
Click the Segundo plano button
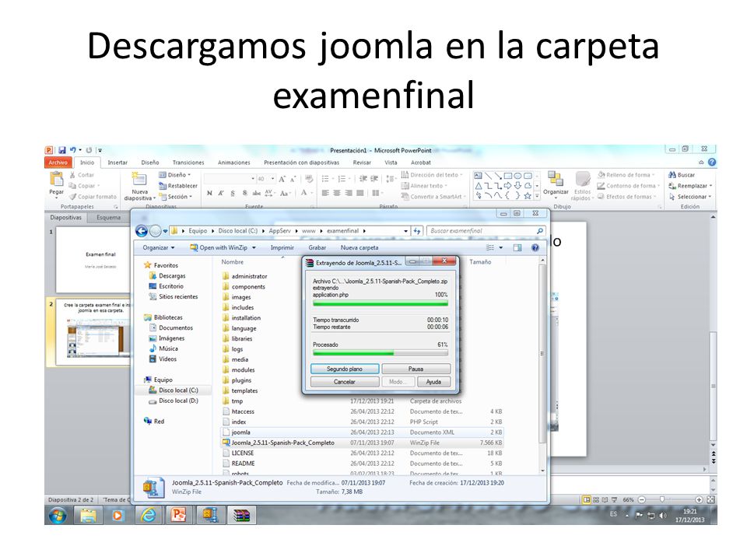pos(345,369)
